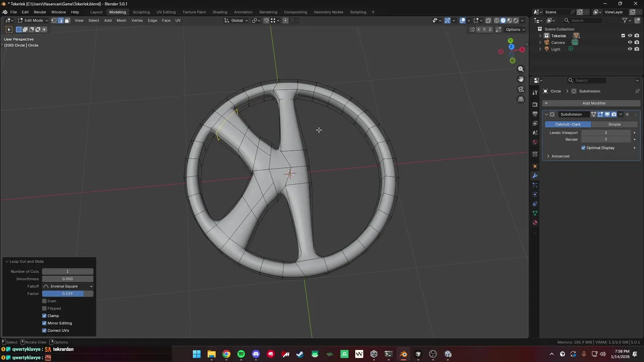Switch to the UV Editing workspace tab
Image resolution: width=644 pixels, height=362 pixels.
(x=166, y=12)
